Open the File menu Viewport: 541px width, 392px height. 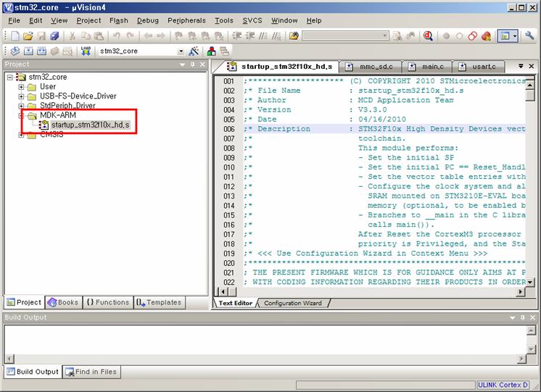coord(14,21)
